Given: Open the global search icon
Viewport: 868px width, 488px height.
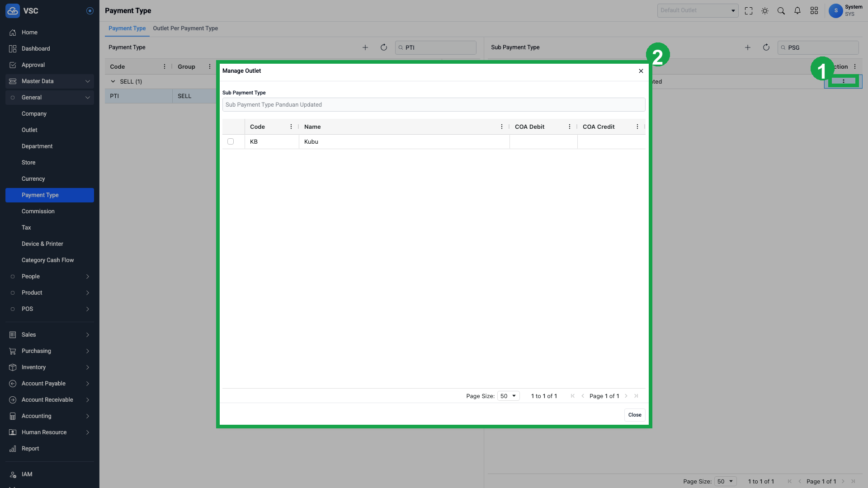Looking at the screenshot, I should pyautogui.click(x=781, y=11).
